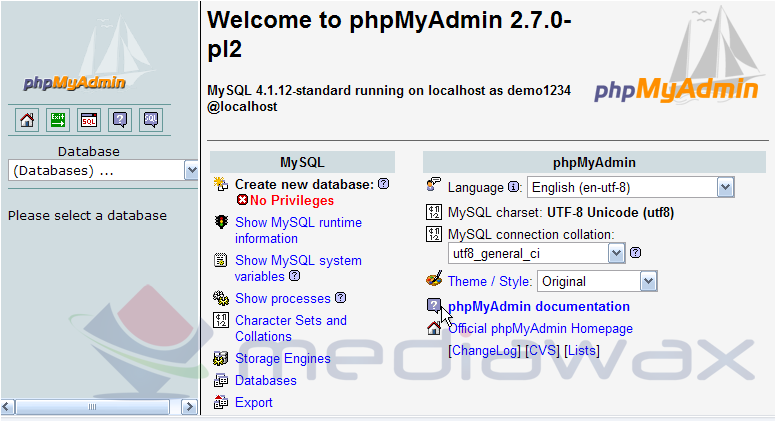The width and height of the screenshot is (776, 422).
Task: Click info icon next to Language
Action: coord(514,187)
